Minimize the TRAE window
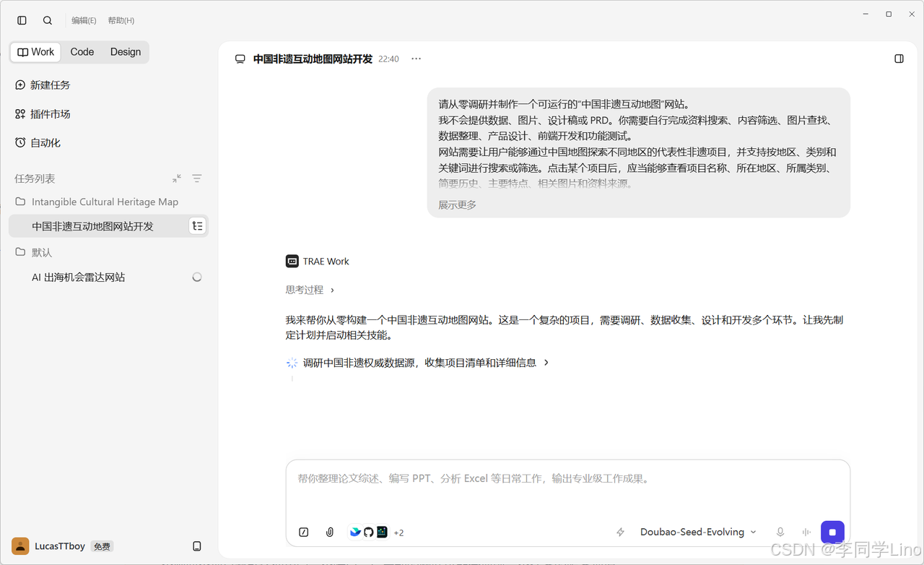The width and height of the screenshot is (924, 565). point(866,14)
